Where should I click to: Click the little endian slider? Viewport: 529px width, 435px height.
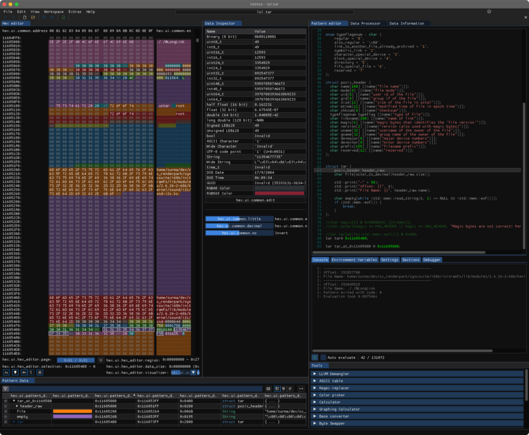239,219
